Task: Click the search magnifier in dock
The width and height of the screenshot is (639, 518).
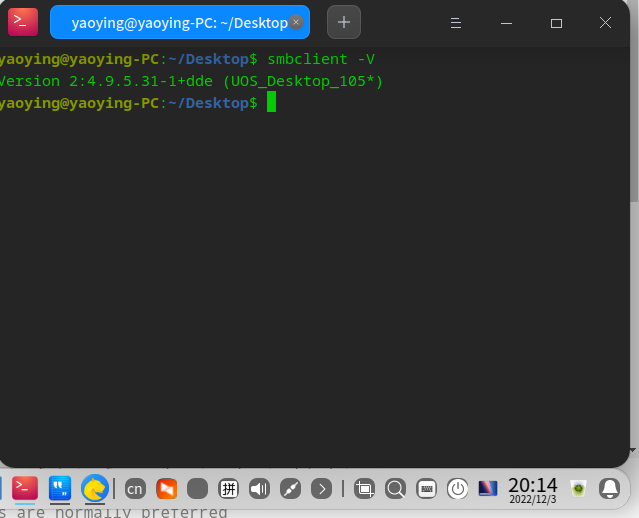Action: click(396, 489)
